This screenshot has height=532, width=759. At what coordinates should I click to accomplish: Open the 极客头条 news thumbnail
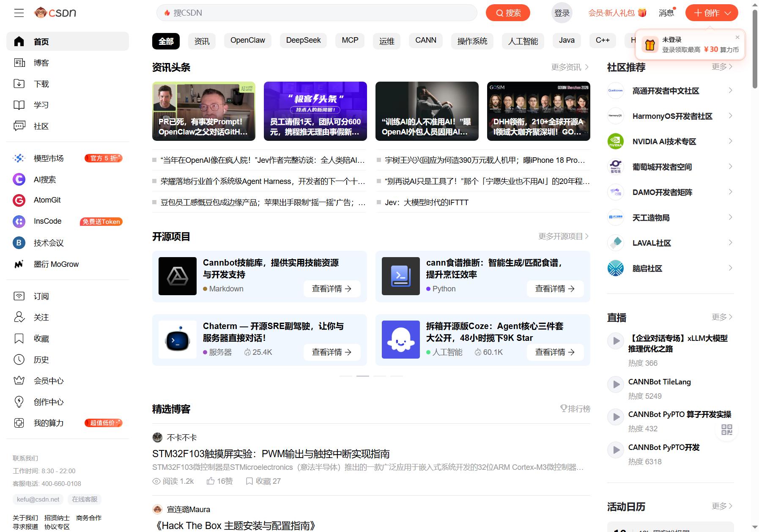click(x=315, y=111)
